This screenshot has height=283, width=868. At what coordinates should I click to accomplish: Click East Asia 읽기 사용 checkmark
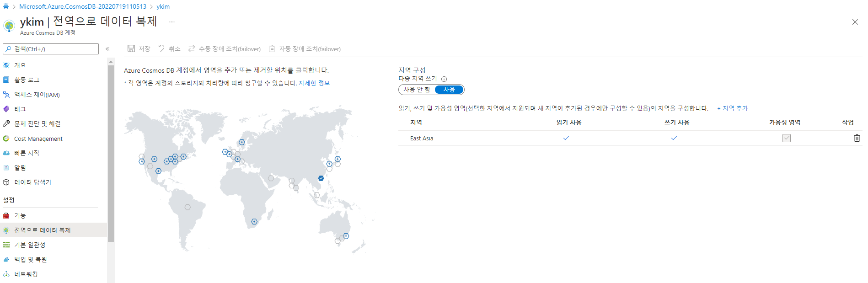pos(566,138)
